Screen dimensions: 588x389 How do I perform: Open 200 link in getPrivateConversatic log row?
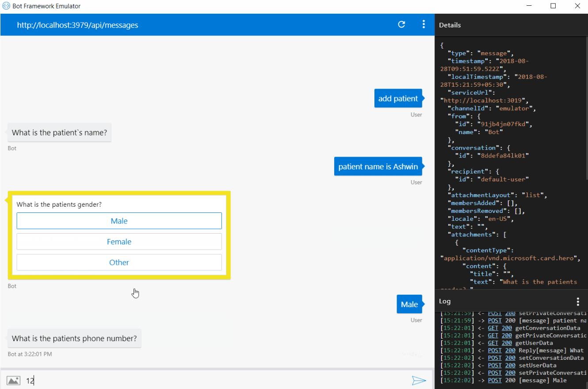point(507,335)
